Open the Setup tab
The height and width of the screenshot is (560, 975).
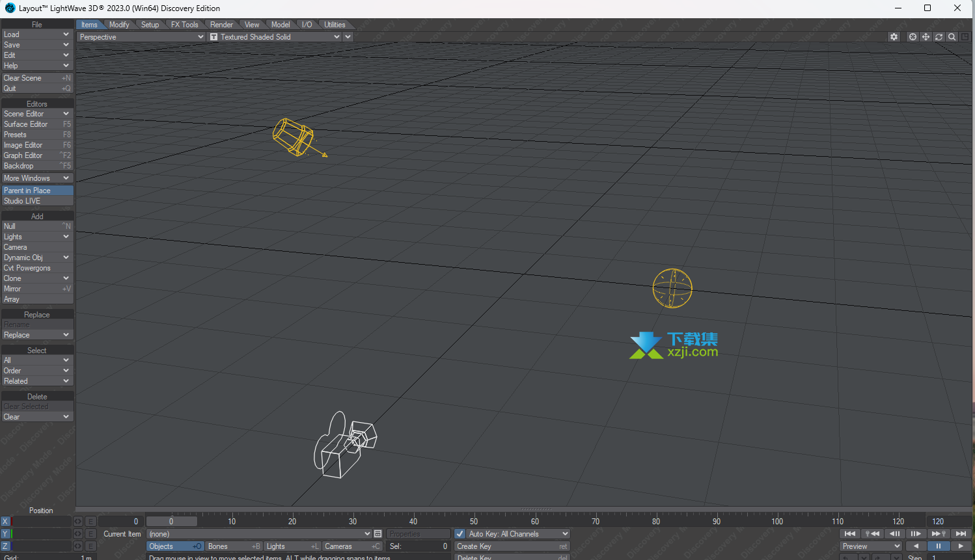[150, 25]
